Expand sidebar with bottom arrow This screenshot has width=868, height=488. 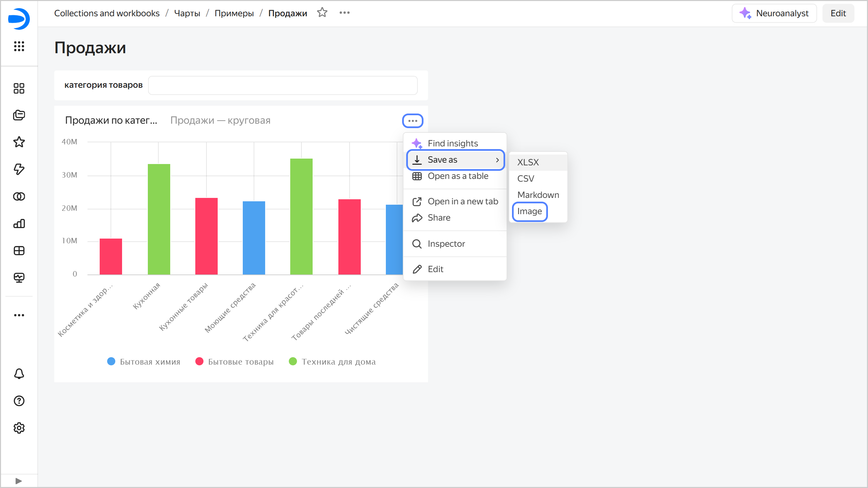pos(19,481)
